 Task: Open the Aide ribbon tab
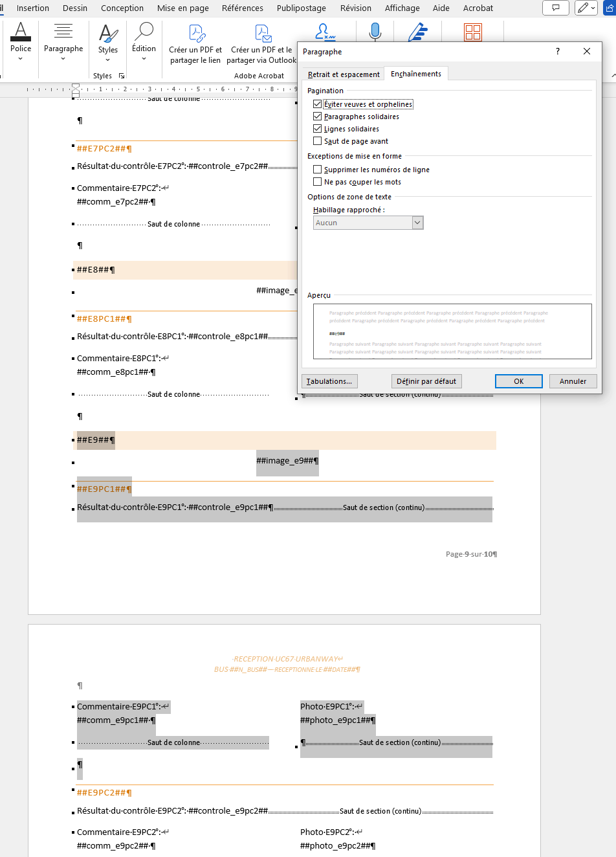pos(441,8)
